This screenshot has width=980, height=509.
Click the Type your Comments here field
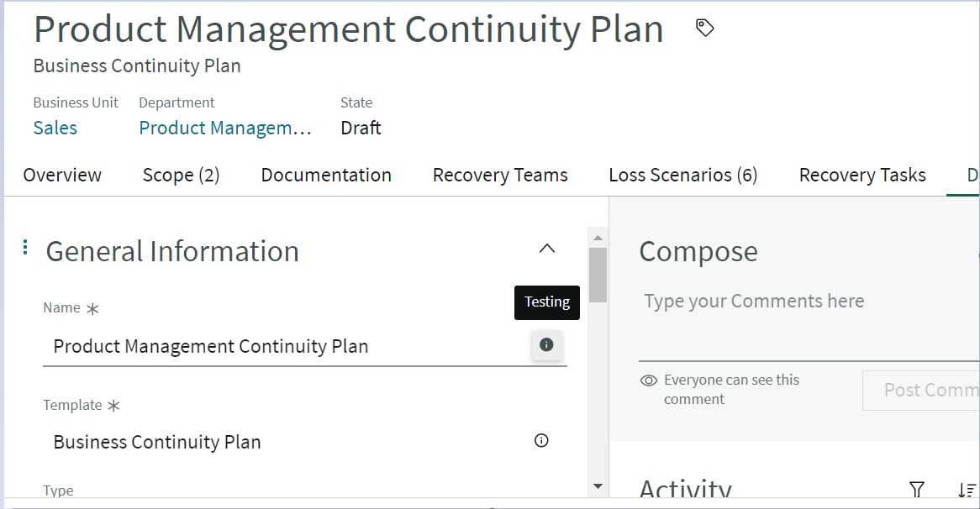click(x=753, y=301)
